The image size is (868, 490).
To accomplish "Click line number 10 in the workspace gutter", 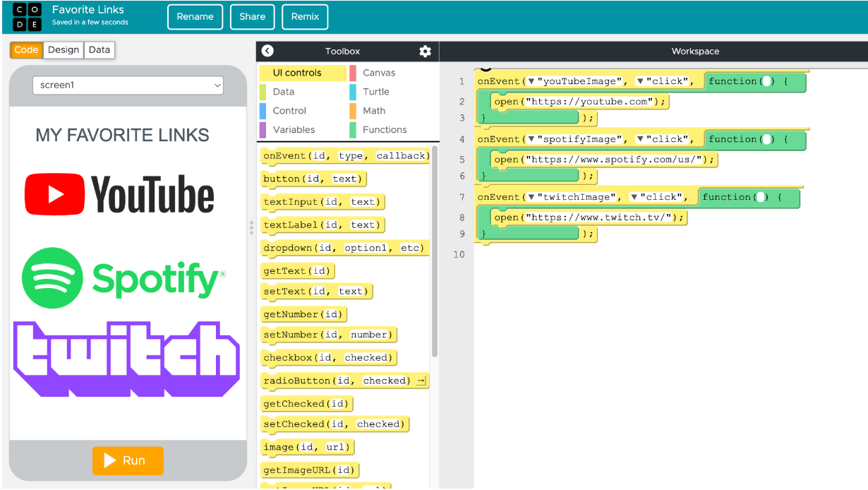I will 459,254.
